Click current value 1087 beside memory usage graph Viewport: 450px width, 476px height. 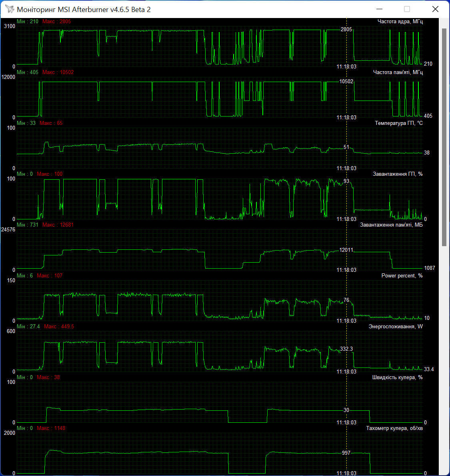(x=429, y=268)
